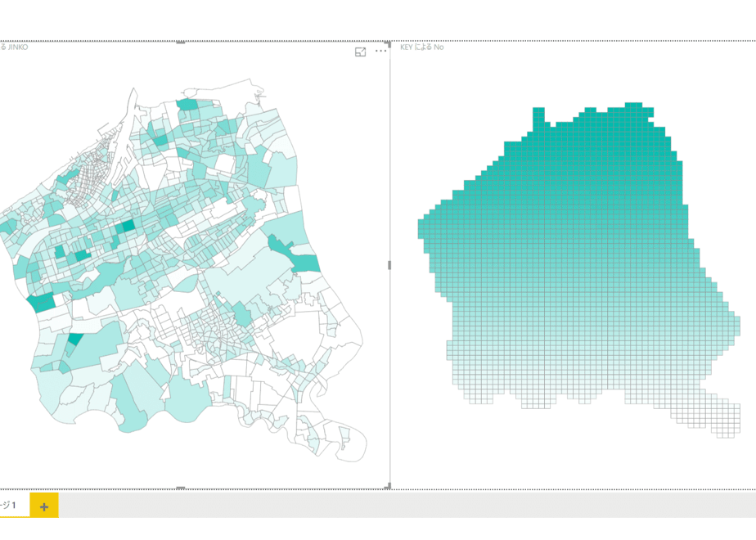Grab the top-center resize handle of JINKO visual
The width and height of the screenshot is (756, 540).
(180, 43)
